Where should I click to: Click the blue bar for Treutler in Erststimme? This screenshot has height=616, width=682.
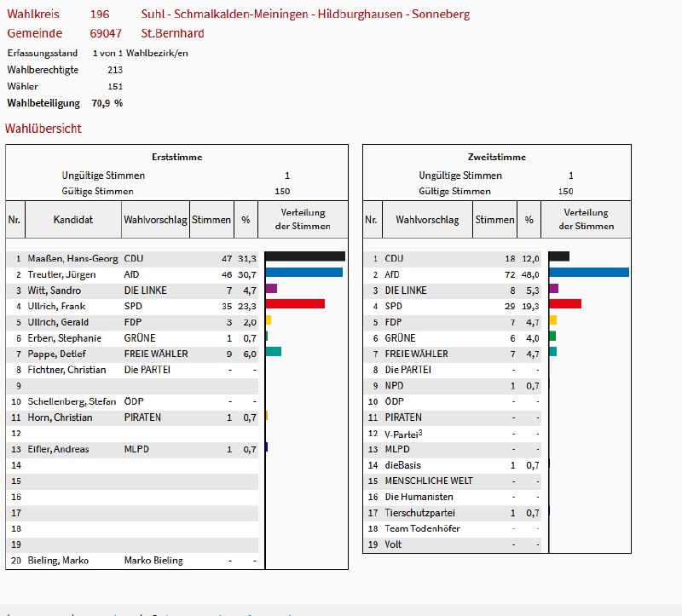304,273
